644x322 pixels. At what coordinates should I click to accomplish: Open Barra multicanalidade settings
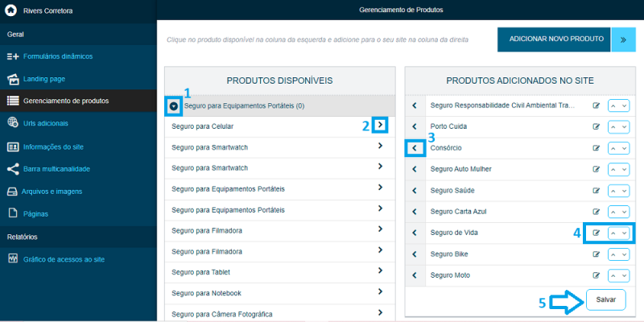(56, 169)
